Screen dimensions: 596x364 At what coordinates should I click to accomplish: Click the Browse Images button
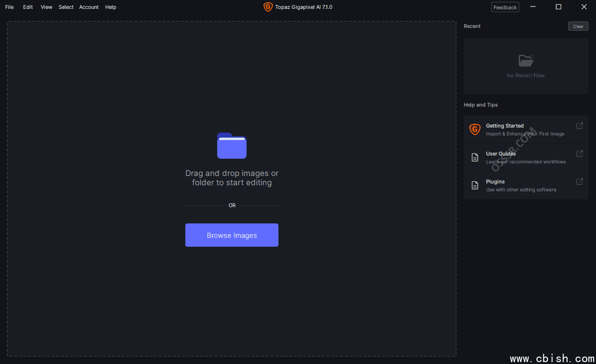coord(232,235)
